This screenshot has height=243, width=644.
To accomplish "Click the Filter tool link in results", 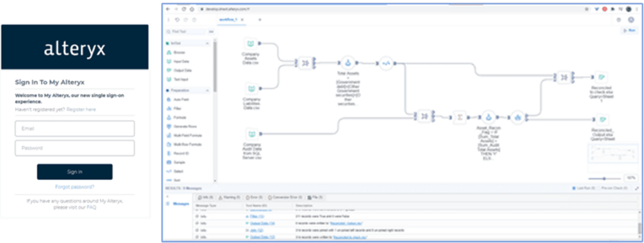I will click(257, 216).
